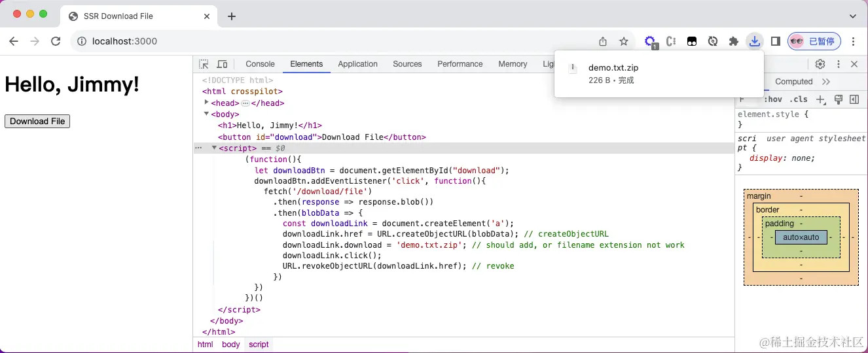This screenshot has width=868, height=353.
Task: Click the circular refresh-style extension icon
Action: (x=713, y=41)
